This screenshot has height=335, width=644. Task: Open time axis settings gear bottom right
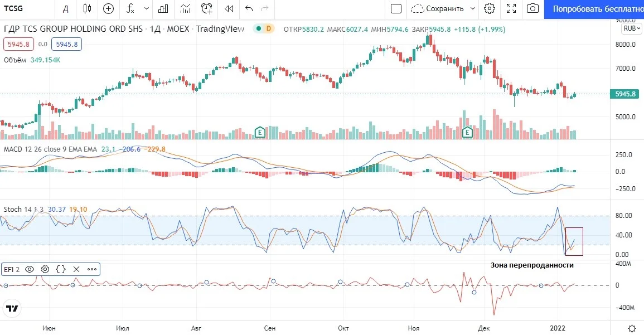click(632, 328)
